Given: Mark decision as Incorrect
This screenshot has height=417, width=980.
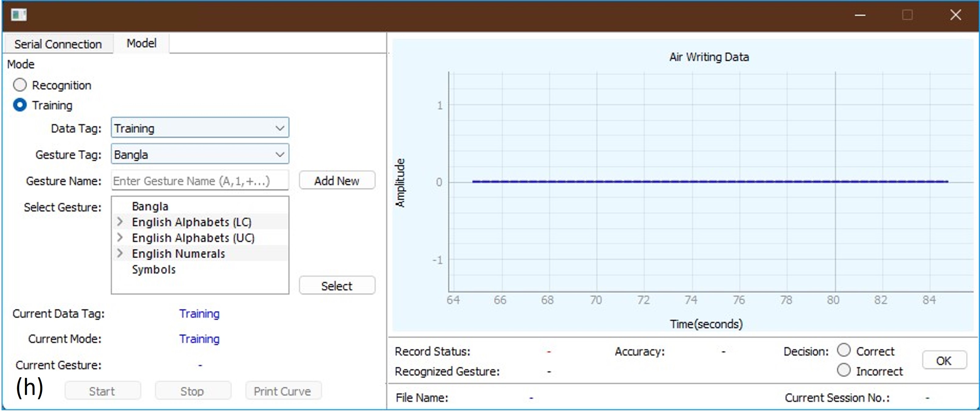Looking at the screenshot, I should (x=843, y=370).
